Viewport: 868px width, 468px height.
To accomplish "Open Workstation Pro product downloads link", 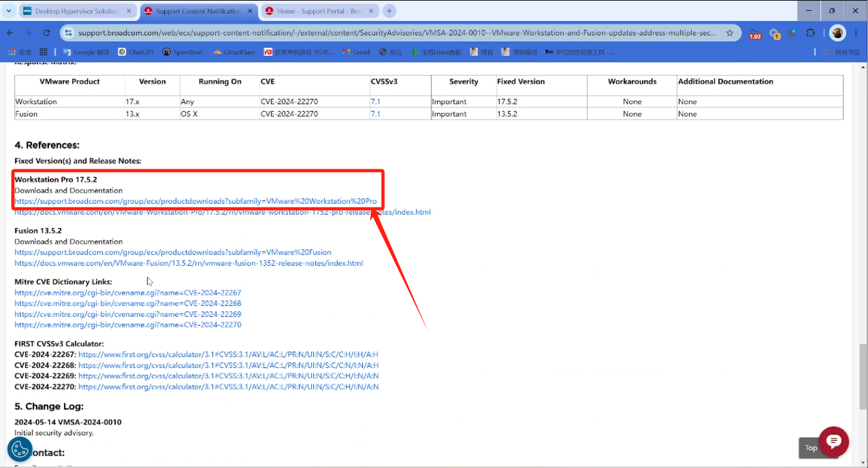I will (x=196, y=201).
